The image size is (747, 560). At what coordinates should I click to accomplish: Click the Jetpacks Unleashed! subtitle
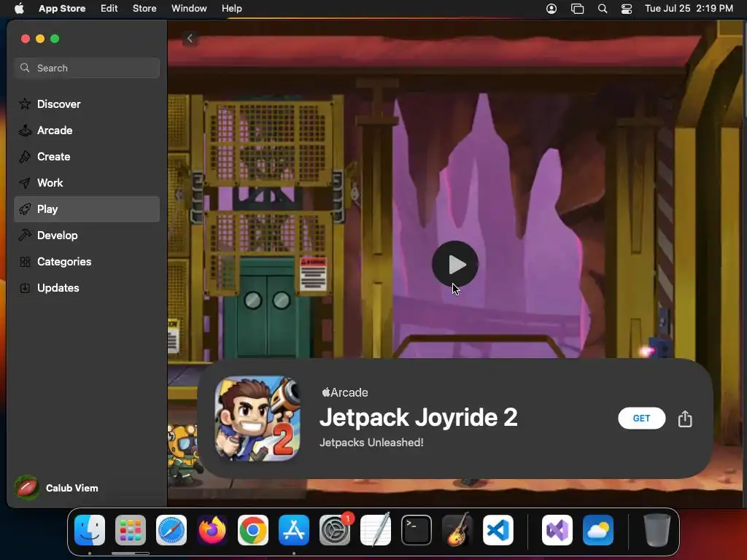pos(371,443)
